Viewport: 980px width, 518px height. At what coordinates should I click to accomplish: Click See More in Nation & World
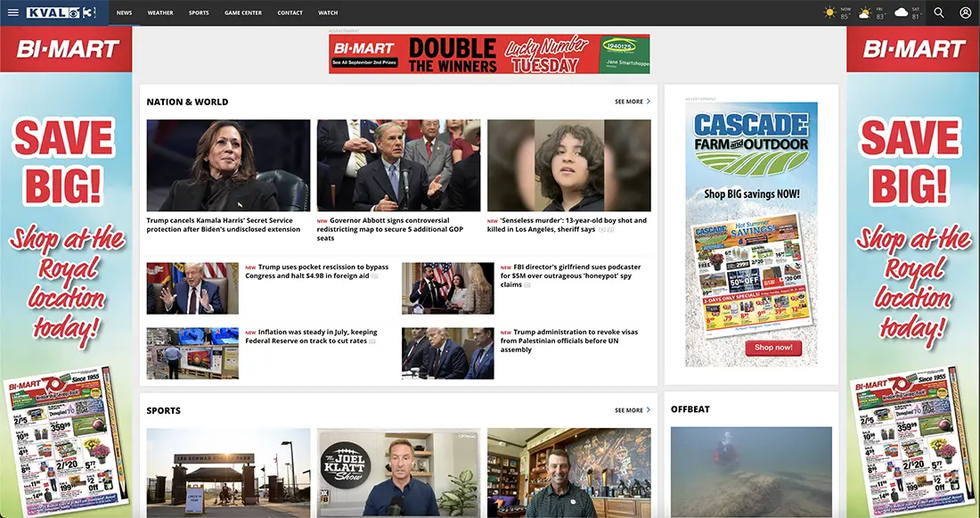click(x=629, y=102)
